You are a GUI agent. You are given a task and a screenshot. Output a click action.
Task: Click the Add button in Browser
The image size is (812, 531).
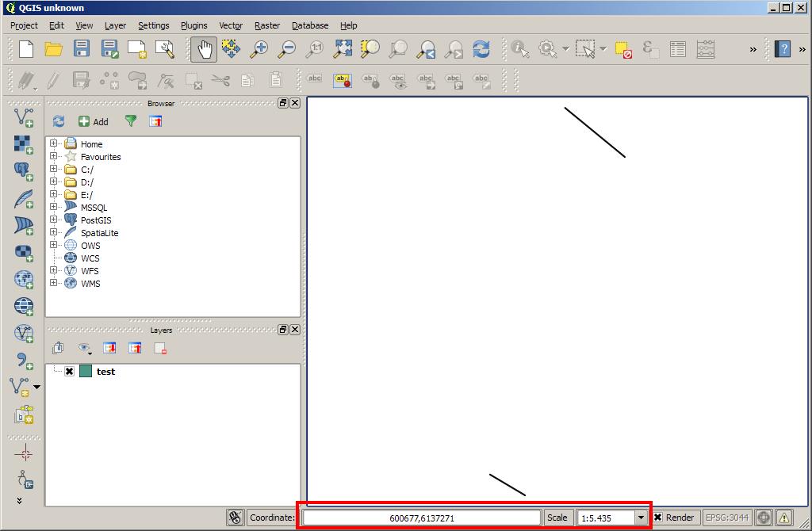point(93,121)
